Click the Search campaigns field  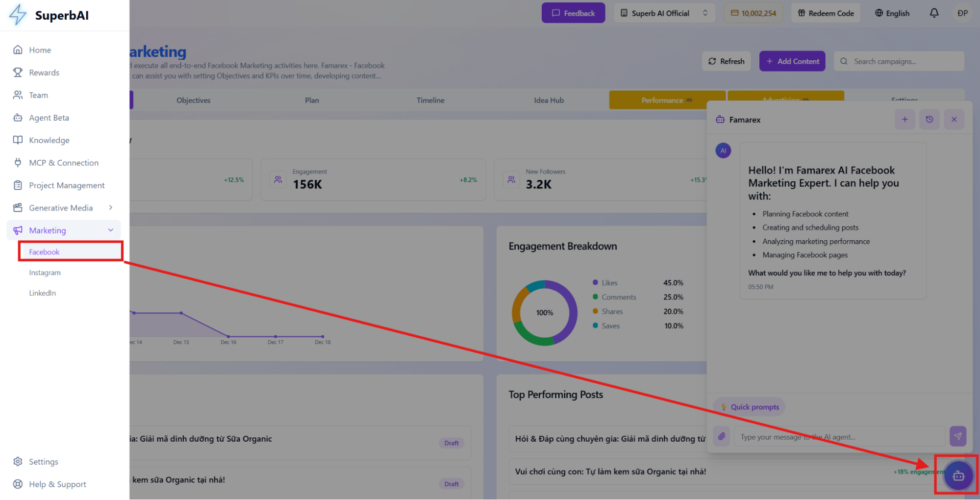[x=899, y=61]
